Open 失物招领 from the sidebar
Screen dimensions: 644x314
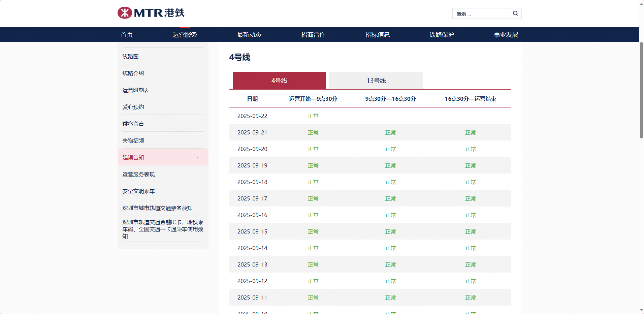pos(133,140)
